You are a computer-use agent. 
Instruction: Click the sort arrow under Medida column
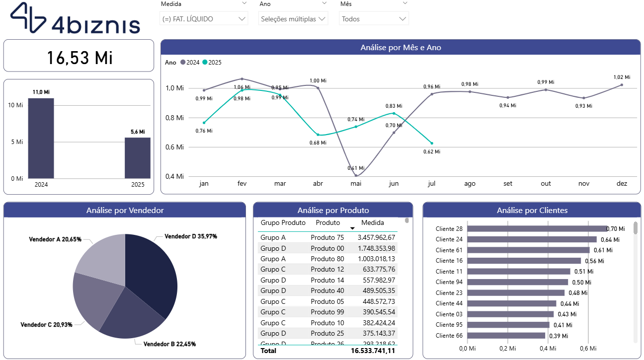click(x=352, y=228)
